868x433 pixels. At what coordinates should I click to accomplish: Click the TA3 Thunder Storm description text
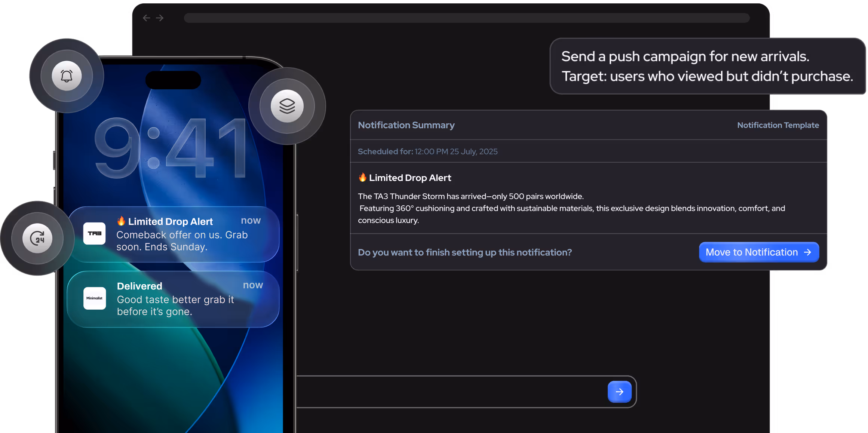pyautogui.click(x=571, y=208)
